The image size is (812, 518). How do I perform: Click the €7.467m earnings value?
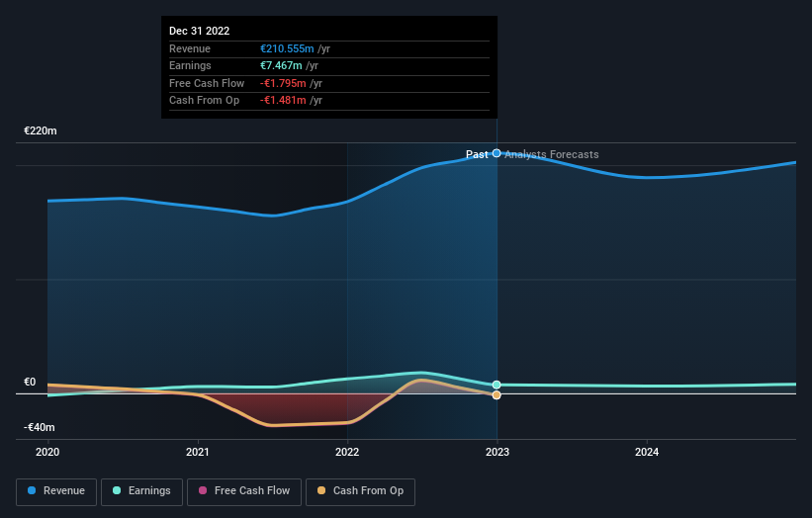click(x=281, y=65)
